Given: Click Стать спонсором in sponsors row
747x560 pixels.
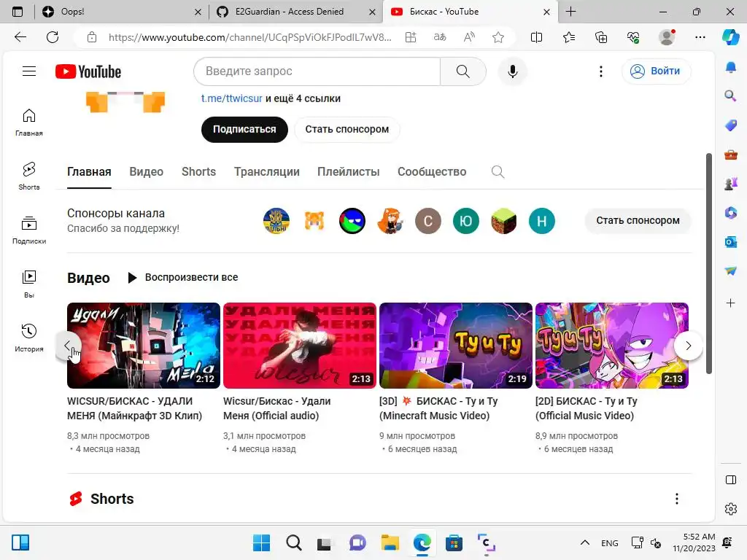Looking at the screenshot, I should (x=638, y=220).
